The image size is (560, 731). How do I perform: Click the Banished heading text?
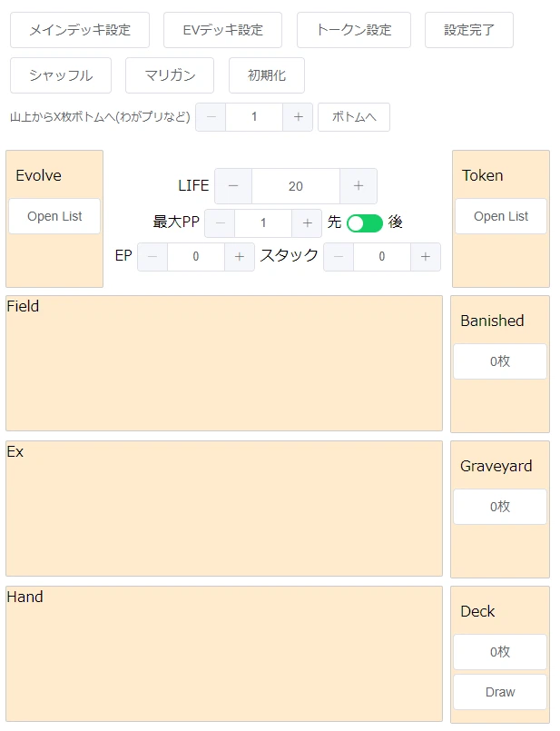(x=493, y=321)
